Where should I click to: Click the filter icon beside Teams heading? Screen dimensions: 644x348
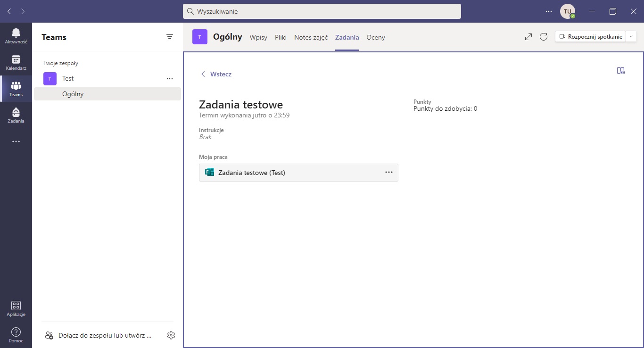[x=170, y=37]
